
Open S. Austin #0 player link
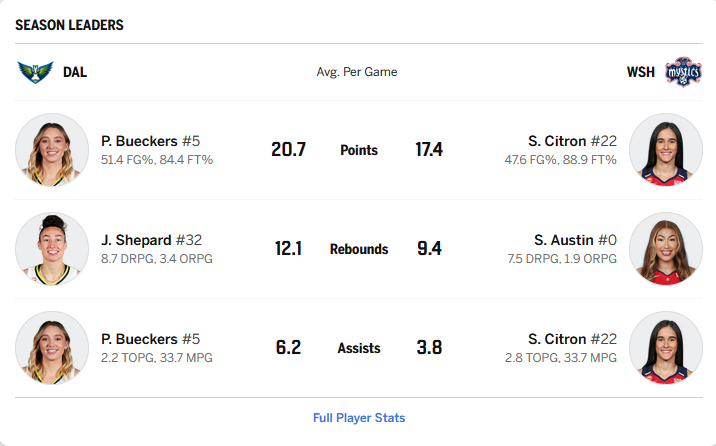click(x=575, y=240)
